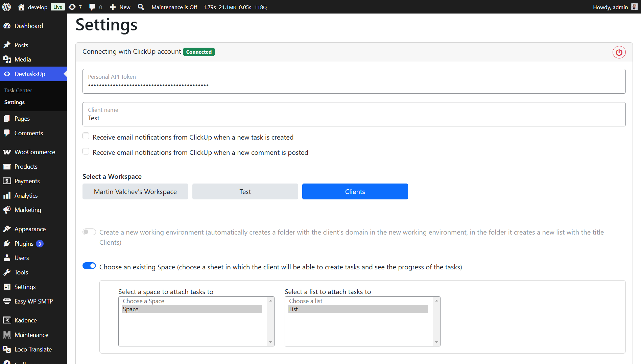Open the Pages menu
641x364 pixels.
point(33,118)
